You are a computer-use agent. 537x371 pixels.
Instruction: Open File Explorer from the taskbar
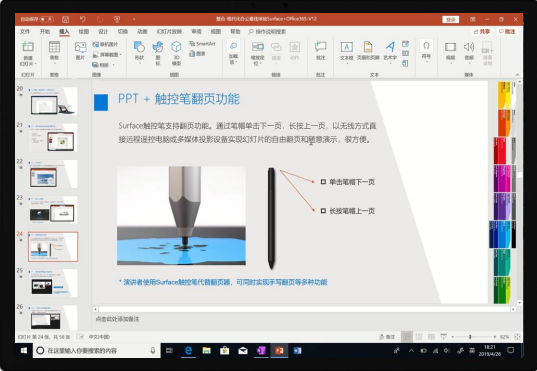point(206,350)
